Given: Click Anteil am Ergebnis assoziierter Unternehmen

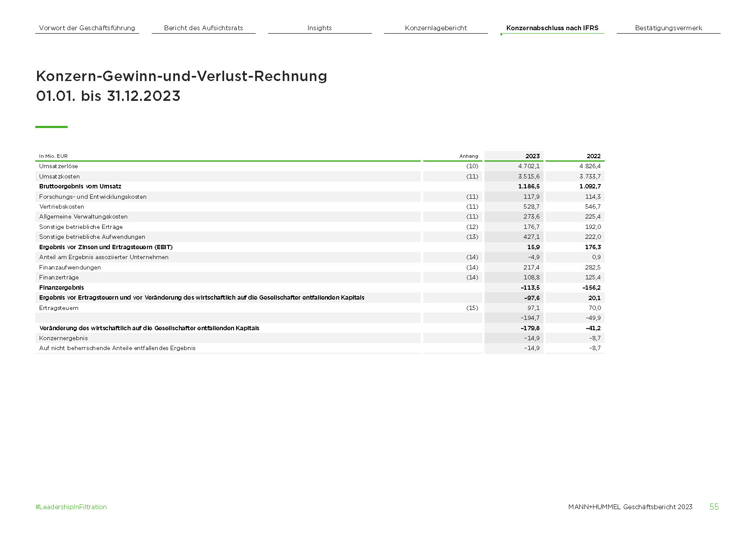Looking at the screenshot, I should [x=104, y=257].
